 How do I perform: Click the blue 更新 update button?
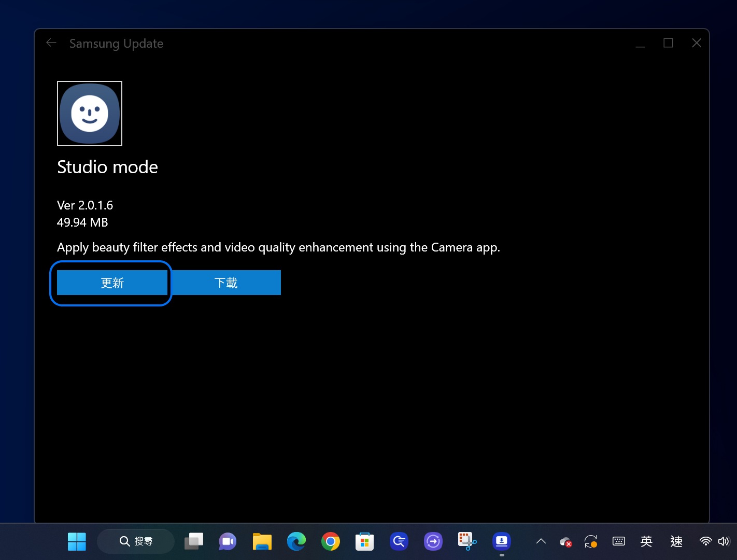pyautogui.click(x=112, y=283)
